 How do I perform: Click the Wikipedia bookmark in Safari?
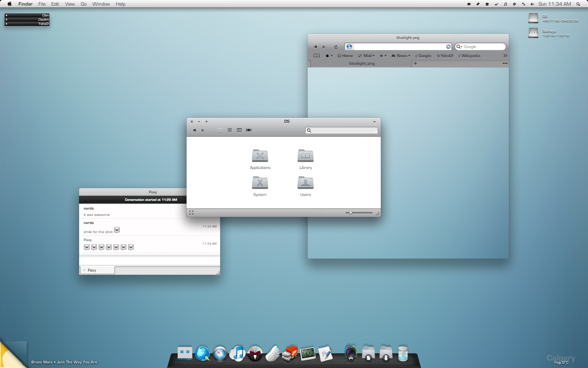coord(469,56)
